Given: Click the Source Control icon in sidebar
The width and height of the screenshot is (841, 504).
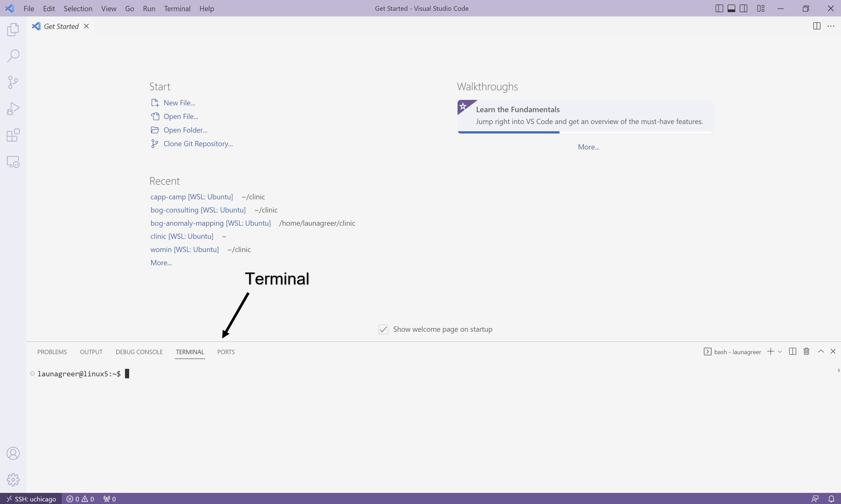Looking at the screenshot, I should [13, 82].
